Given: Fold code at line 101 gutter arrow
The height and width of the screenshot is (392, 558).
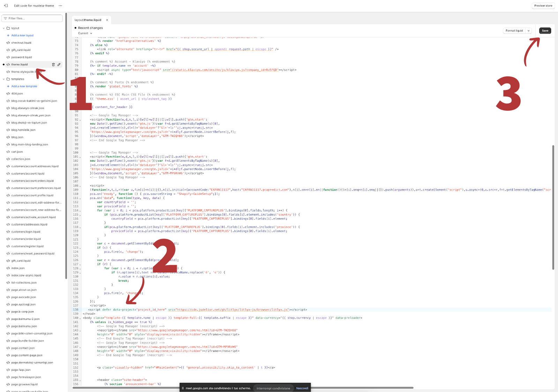Looking at the screenshot, I should [80, 157].
